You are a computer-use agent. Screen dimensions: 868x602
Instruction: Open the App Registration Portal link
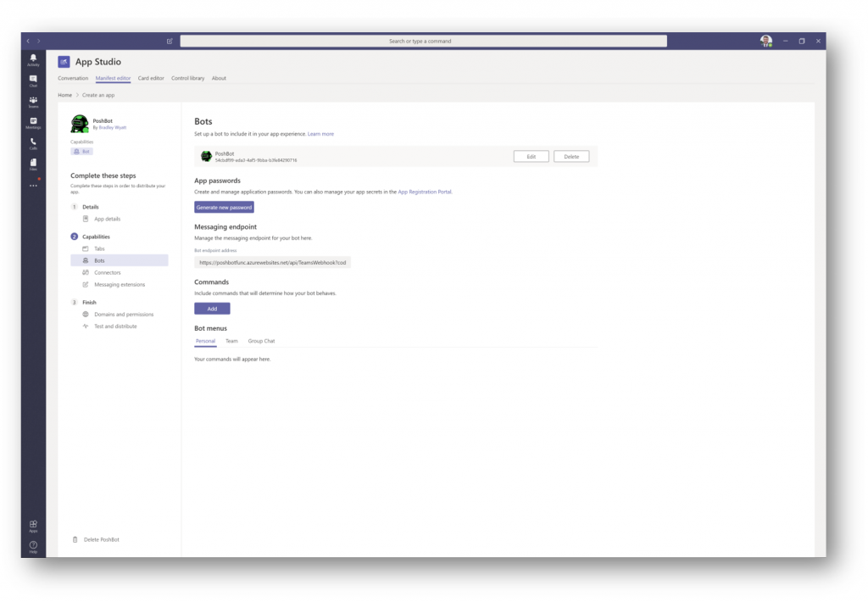click(x=425, y=192)
